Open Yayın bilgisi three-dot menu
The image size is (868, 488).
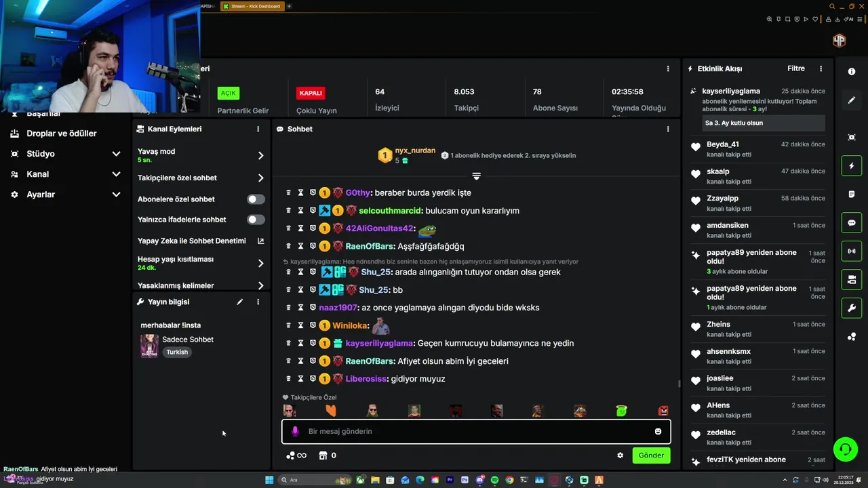(258, 302)
